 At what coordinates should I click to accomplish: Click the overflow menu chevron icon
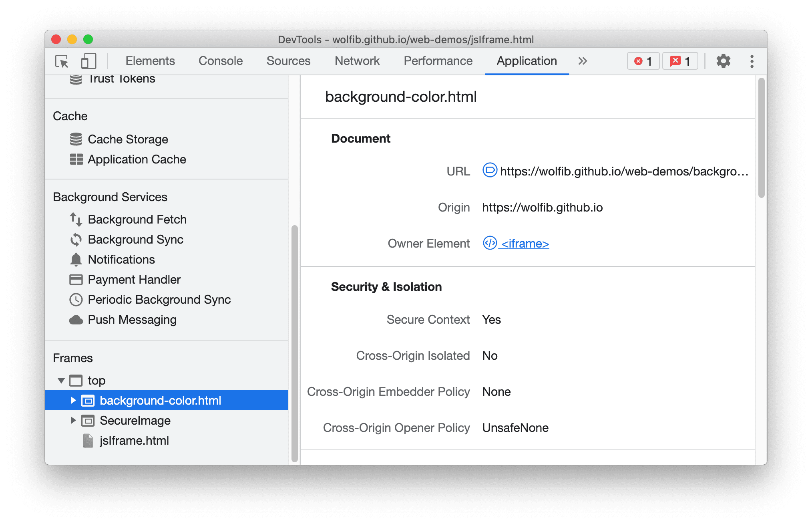coord(582,60)
